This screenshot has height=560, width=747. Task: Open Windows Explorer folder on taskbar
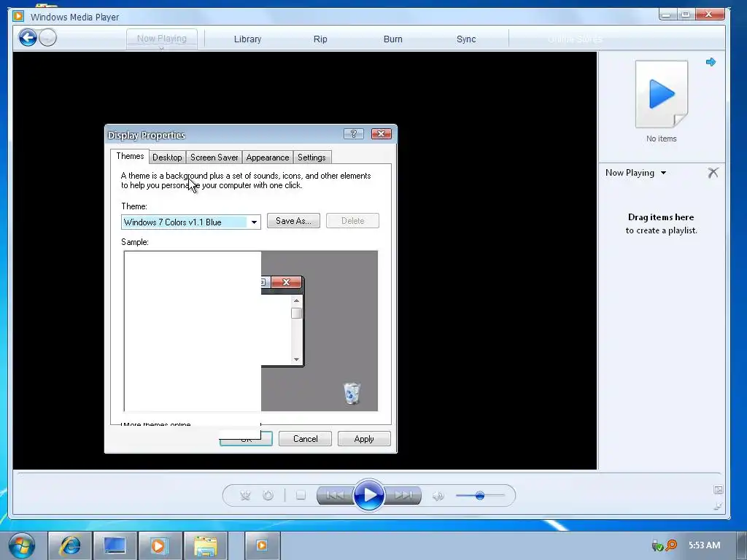[x=205, y=545]
